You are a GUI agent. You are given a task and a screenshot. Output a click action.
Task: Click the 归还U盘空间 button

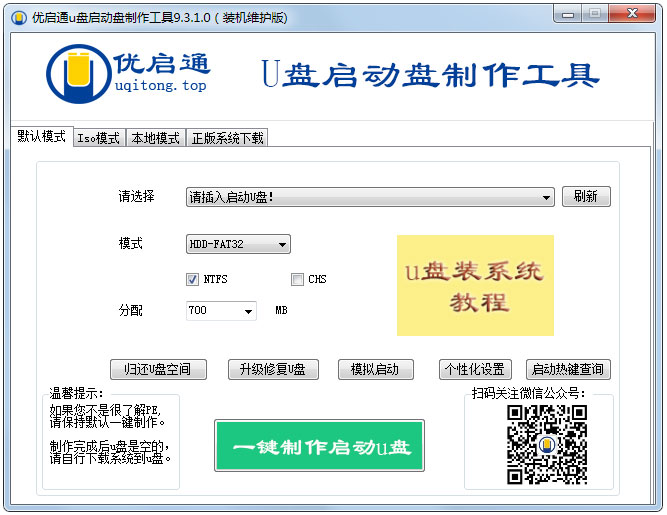click(158, 369)
